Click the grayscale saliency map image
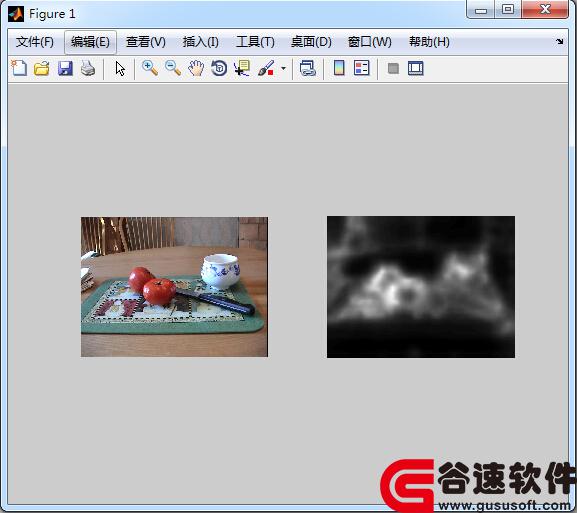The height and width of the screenshot is (513, 577). (421, 287)
